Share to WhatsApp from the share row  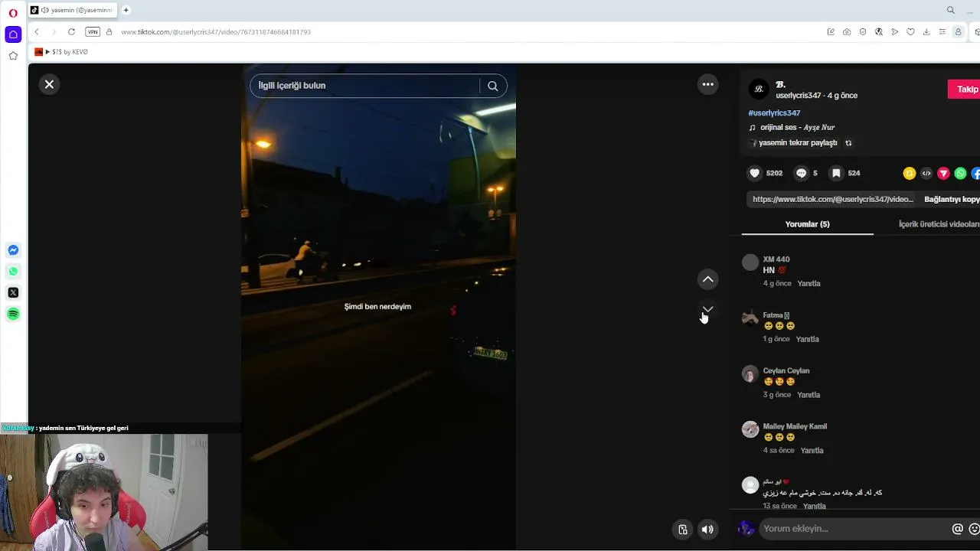[960, 174]
